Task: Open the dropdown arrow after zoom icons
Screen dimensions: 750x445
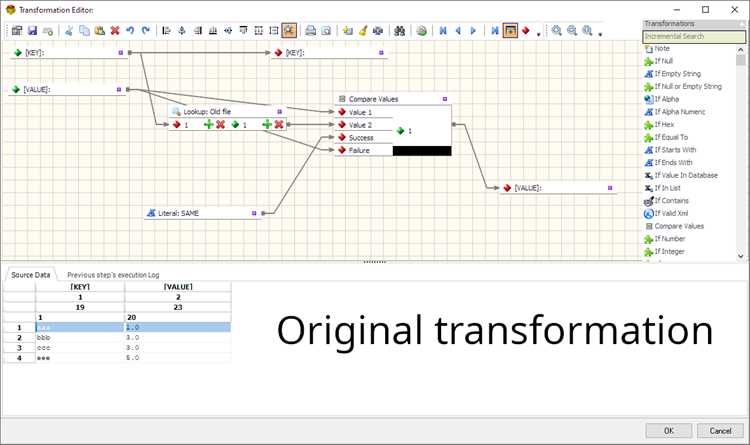Action: coord(600,34)
